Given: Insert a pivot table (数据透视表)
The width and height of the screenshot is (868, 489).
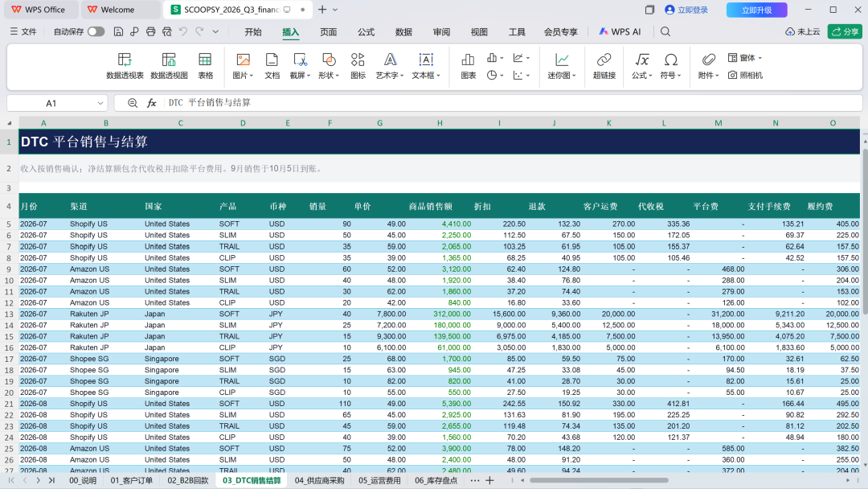Looking at the screenshot, I should pyautogui.click(x=125, y=66).
